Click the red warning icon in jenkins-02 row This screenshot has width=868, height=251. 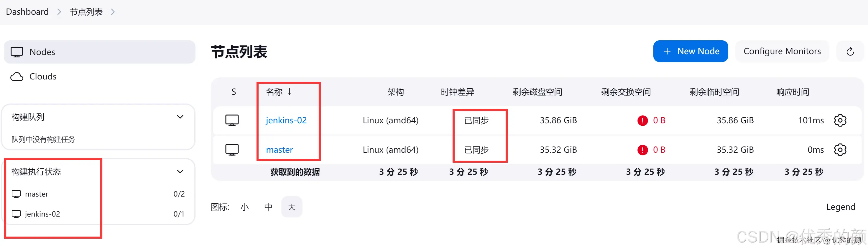pyautogui.click(x=642, y=120)
